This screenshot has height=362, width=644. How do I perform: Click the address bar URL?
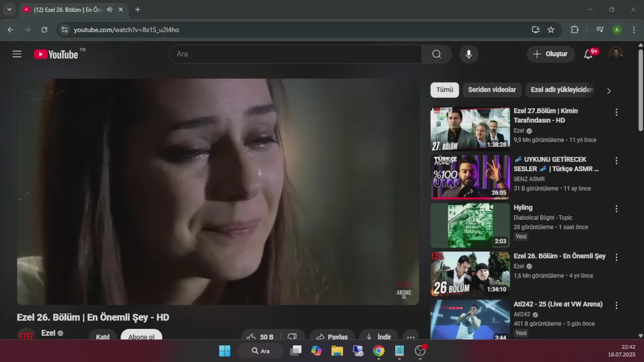(x=126, y=30)
